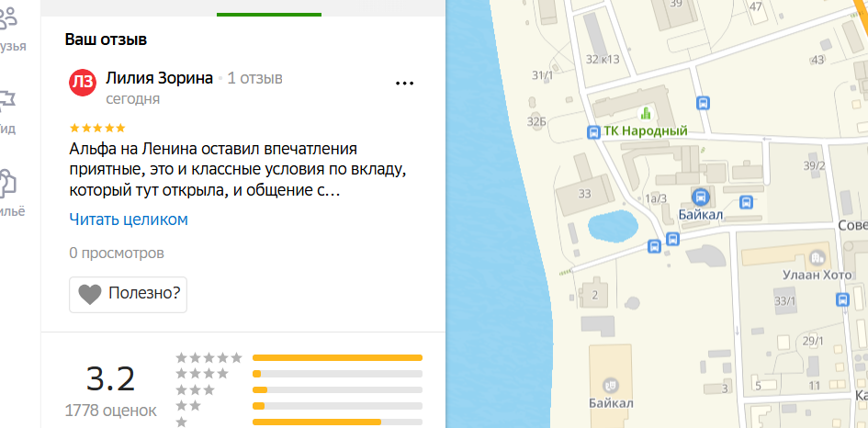This screenshot has width=868, height=428.
Task: Click the bus stop icon above the Байкал label
Action: (702, 196)
